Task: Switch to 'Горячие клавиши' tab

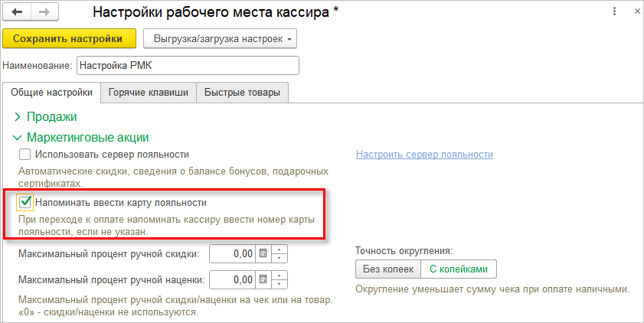Action: 149,93
